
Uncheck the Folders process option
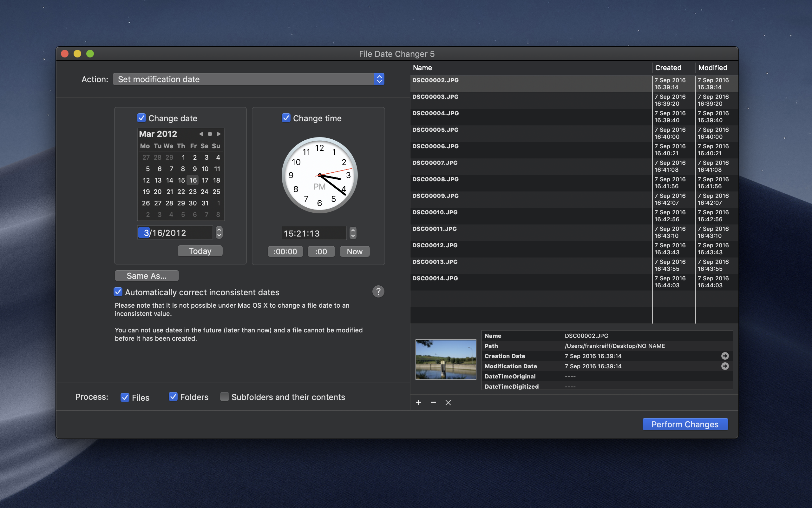point(173,397)
